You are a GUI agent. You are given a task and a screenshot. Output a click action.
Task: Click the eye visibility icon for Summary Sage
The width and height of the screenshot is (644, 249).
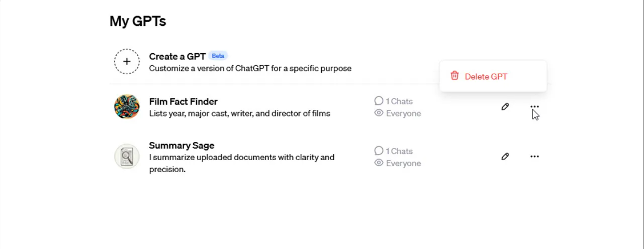point(379,163)
